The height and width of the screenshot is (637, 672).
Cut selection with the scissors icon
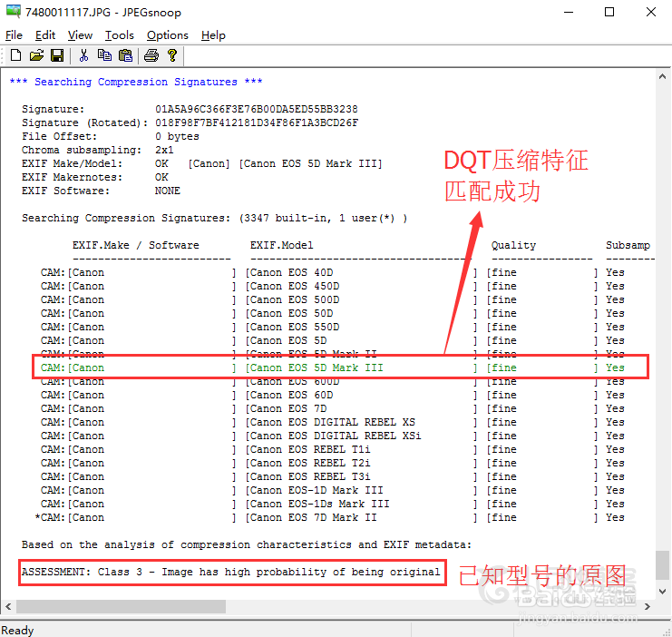click(x=83, y=55)
